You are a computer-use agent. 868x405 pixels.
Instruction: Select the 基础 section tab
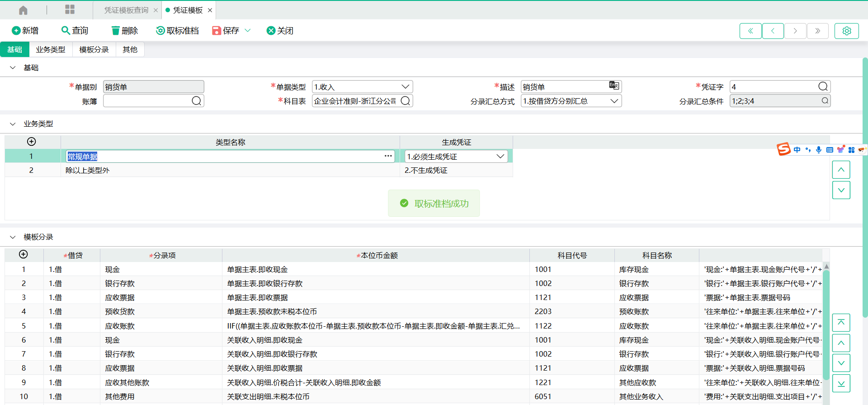[14, 49]
